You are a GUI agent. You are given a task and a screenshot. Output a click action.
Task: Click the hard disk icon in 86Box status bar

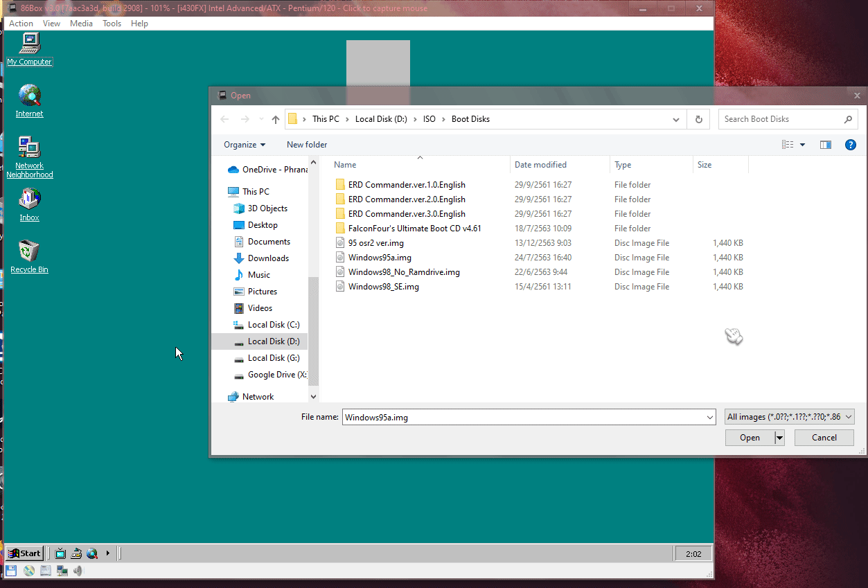pos(45,570)
